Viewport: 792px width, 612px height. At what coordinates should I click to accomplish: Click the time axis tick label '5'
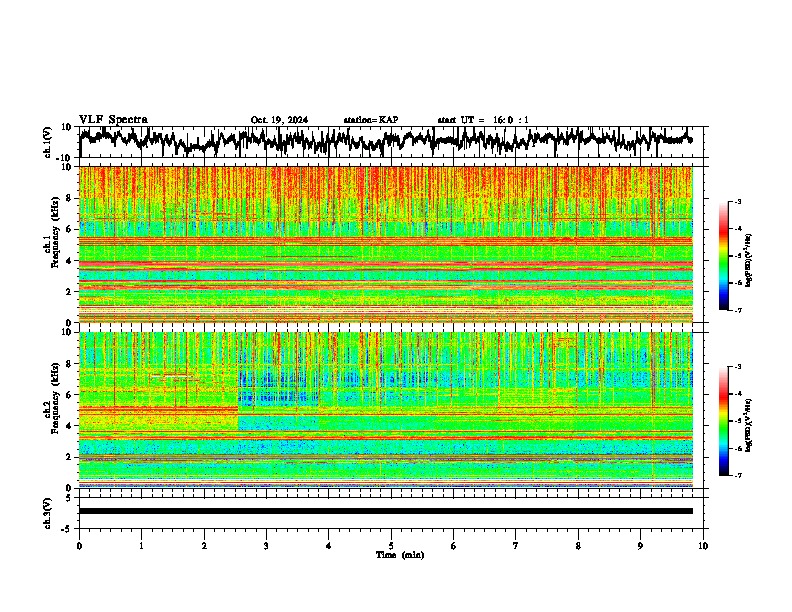click(391, 546)
